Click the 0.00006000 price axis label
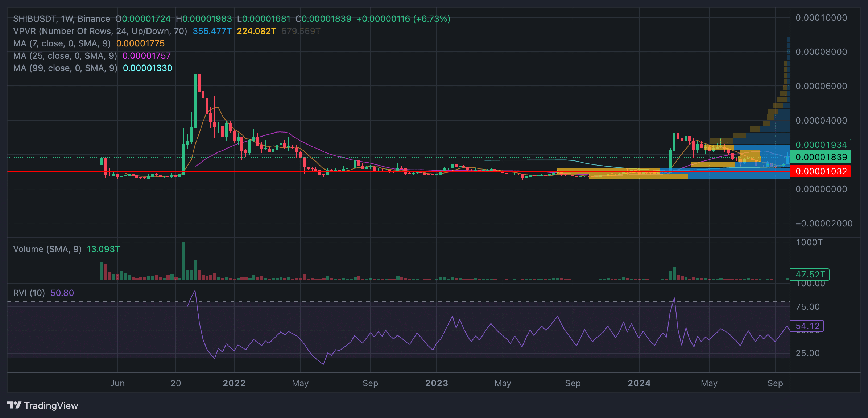This screenshot has width=868, height=418. (821, 86)
